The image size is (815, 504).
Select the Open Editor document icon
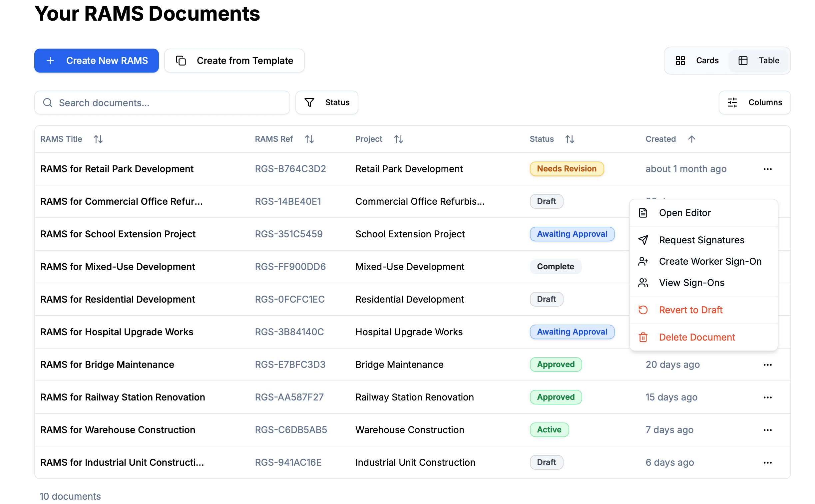tap(643, 213)
